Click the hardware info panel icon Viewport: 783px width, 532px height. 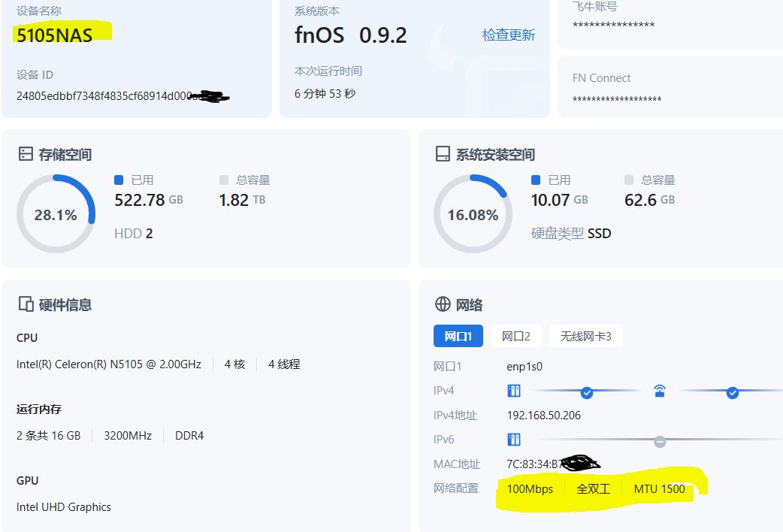(x=26, y=304)
